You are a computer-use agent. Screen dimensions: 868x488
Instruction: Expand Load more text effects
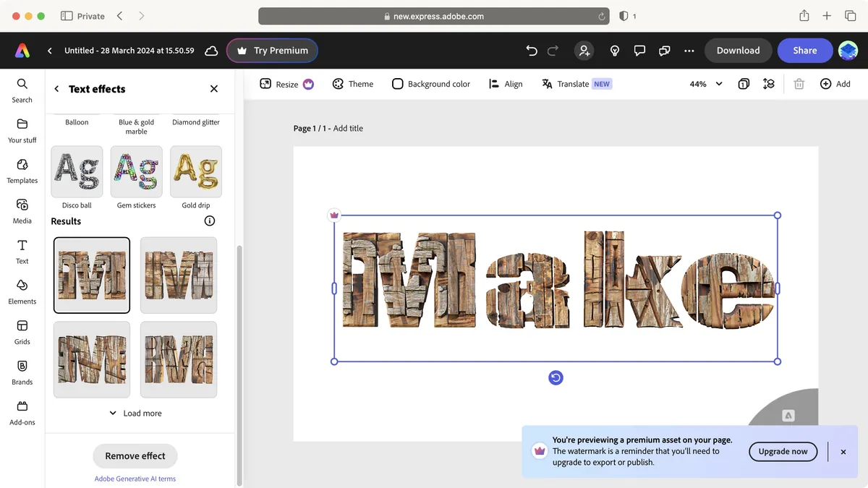(x=135, y=413)
